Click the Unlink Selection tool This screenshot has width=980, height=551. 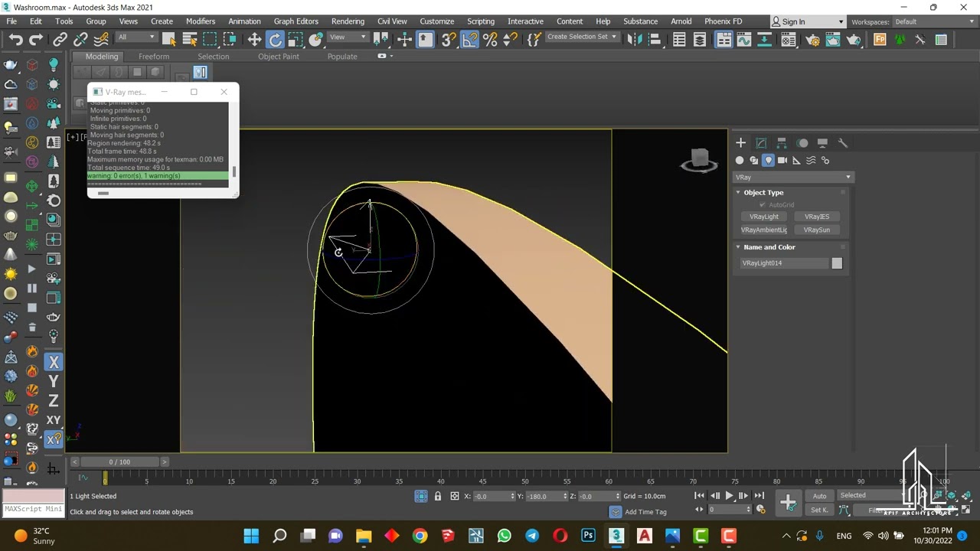pyautogui.click(x=80, y=40)
